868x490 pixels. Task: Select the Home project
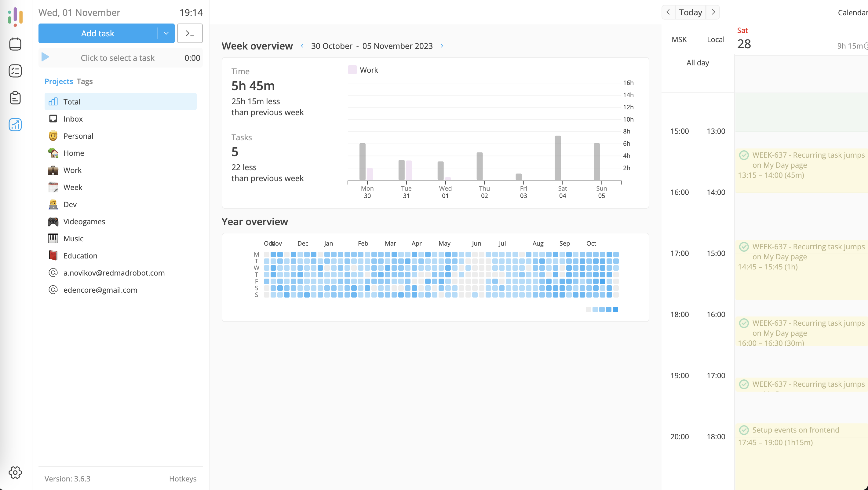coord(120,153)
